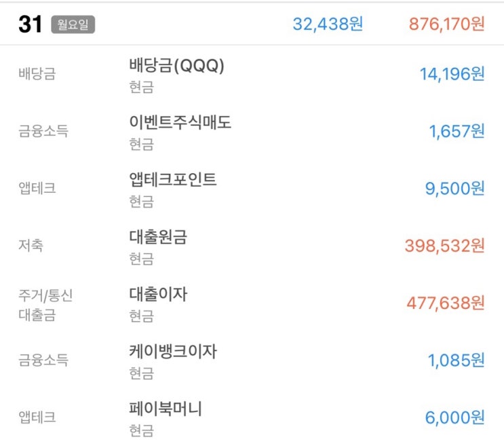This screenshot has width=504, height=444.
Task: Tap the daily income total 32,438원
Action: tap(328, 24)
